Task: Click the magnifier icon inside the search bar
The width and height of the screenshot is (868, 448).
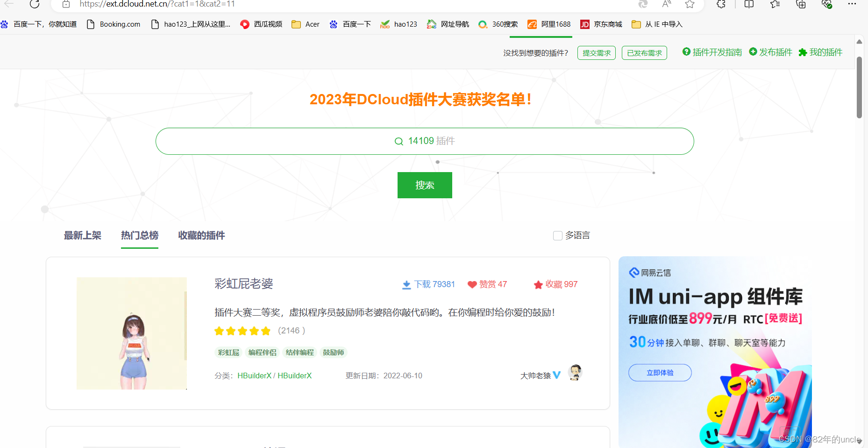Action: coord(399,141)
